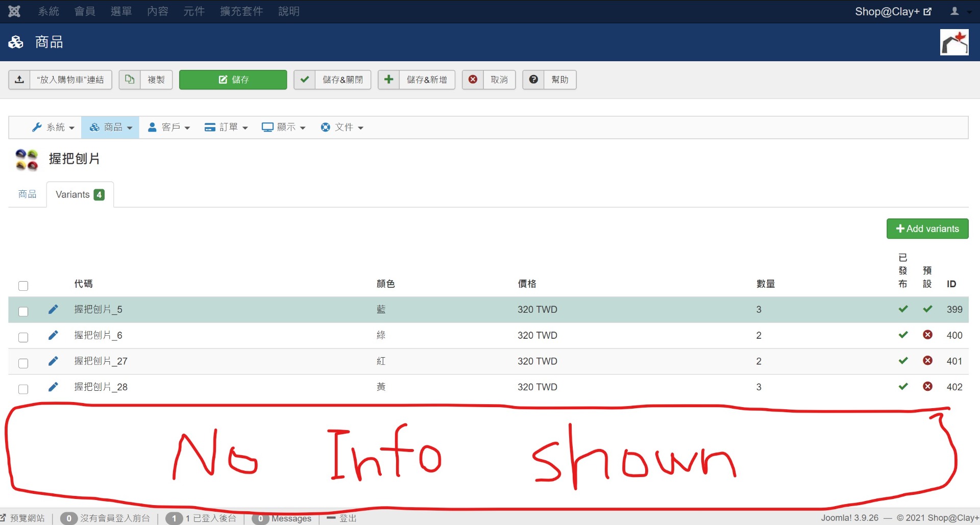
Task: Edit variant 握把刨片_28 via pencil icon
Action: point(53,387)
